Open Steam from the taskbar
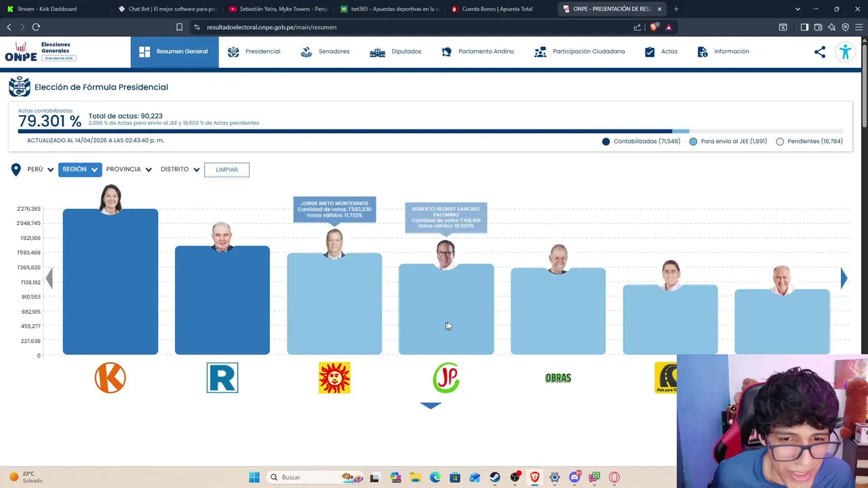This screenshot has height=488, width=868. point(494,477)
